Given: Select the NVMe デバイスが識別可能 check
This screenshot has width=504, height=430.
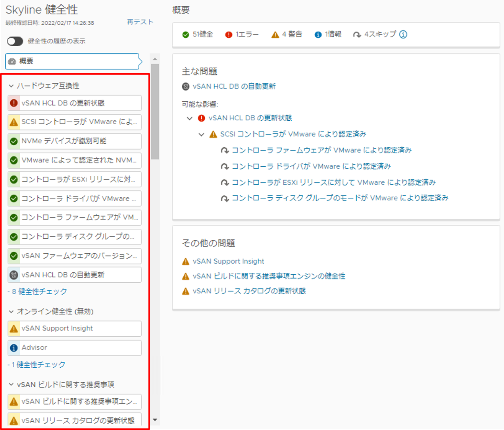Looking at the screenshot, I should pyautogui.click(x=75, y=141).
